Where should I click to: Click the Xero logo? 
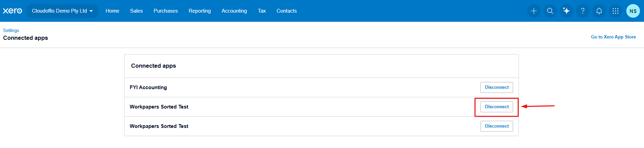[13, 11]
